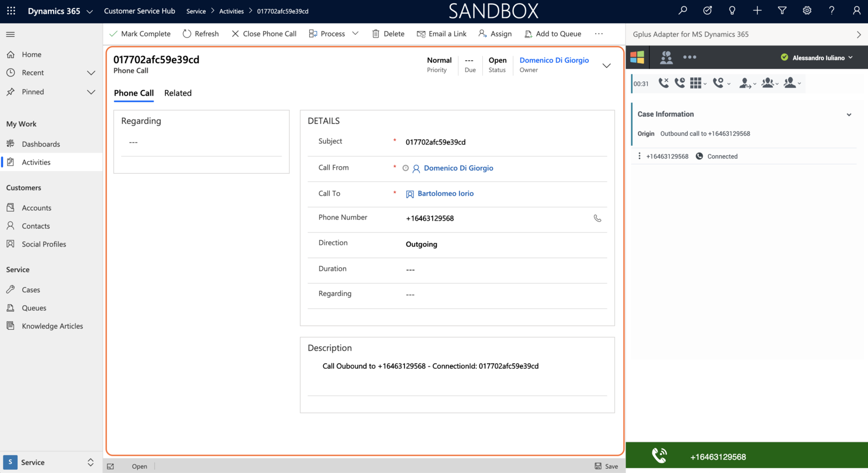Select the Phone Call tab
Viewport: 868px width, 473px height.
[133, 93]
